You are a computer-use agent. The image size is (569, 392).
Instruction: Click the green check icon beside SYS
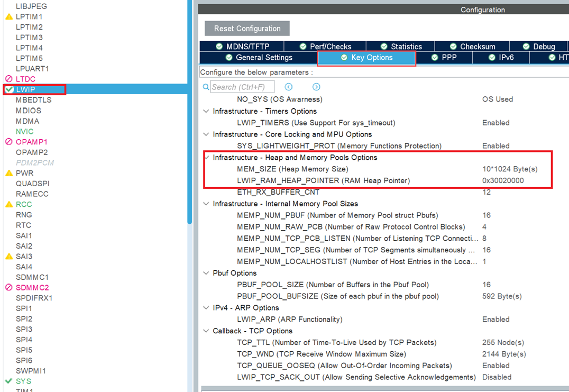8,381
